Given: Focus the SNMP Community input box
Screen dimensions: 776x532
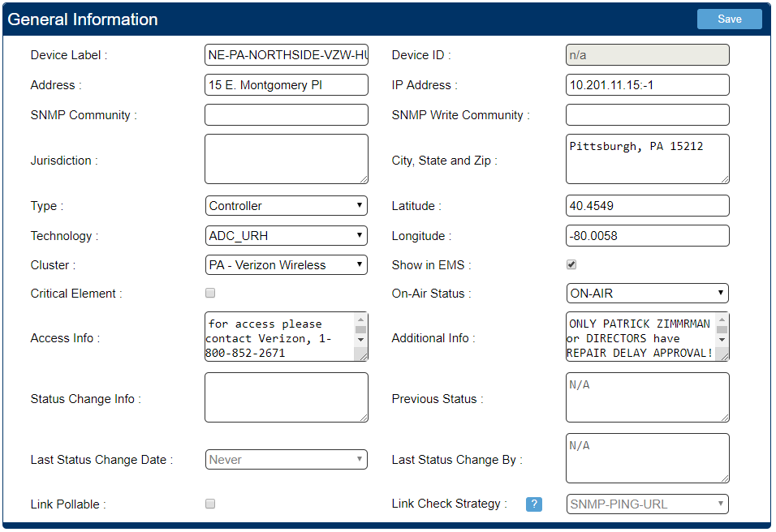Looking at the screenshot, I should tap(286, 115).
